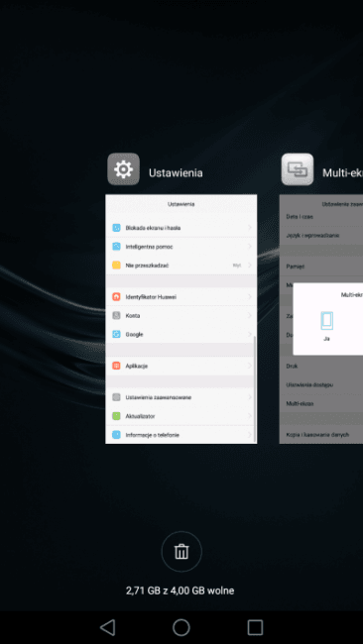Open the Multi-ekran app preview card
Image resolution: width=363 pixels, height=644 pixels.
(321, 319)
